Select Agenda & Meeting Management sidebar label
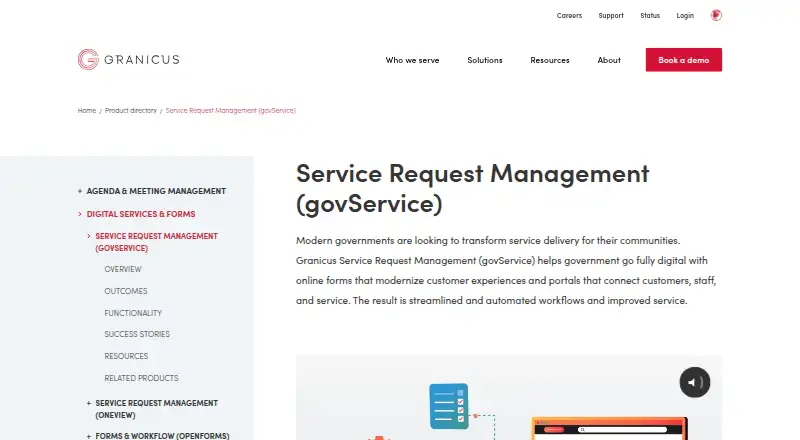This screenshot has width=800, height=440. 156,191
